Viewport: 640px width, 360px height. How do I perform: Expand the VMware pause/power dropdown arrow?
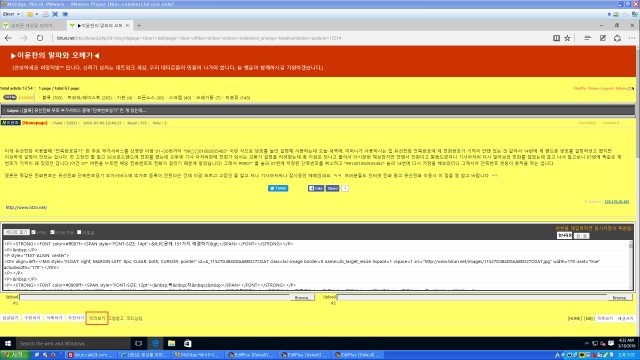tap(36, 14)
